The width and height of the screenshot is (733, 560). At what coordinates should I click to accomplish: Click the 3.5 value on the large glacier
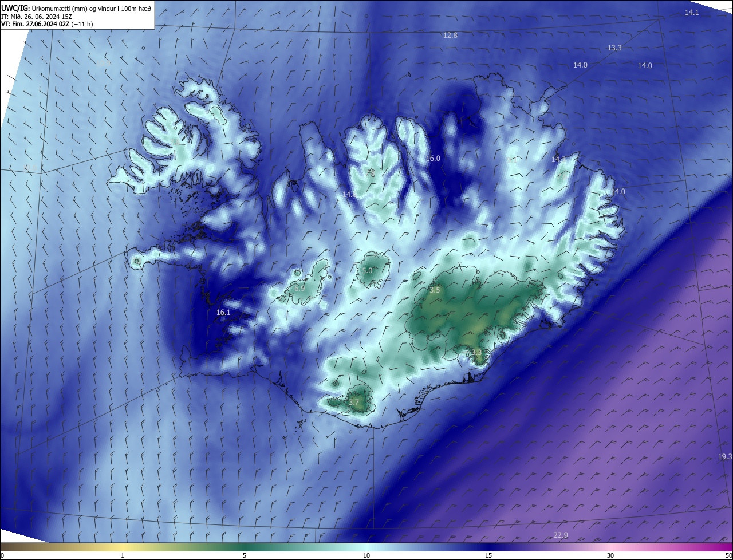tap(435, 290)
